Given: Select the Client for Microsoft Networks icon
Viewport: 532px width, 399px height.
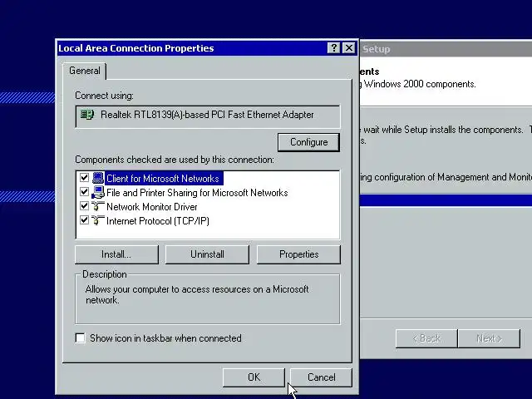Looking at the screenshot, I should pos(98,178).
